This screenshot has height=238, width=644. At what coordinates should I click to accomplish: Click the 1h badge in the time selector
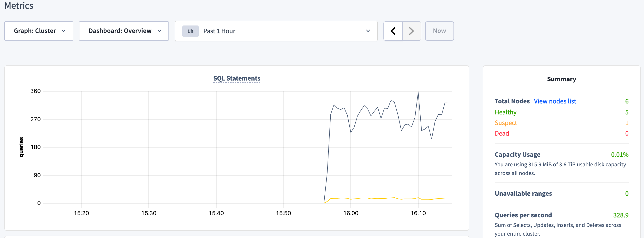191,31
